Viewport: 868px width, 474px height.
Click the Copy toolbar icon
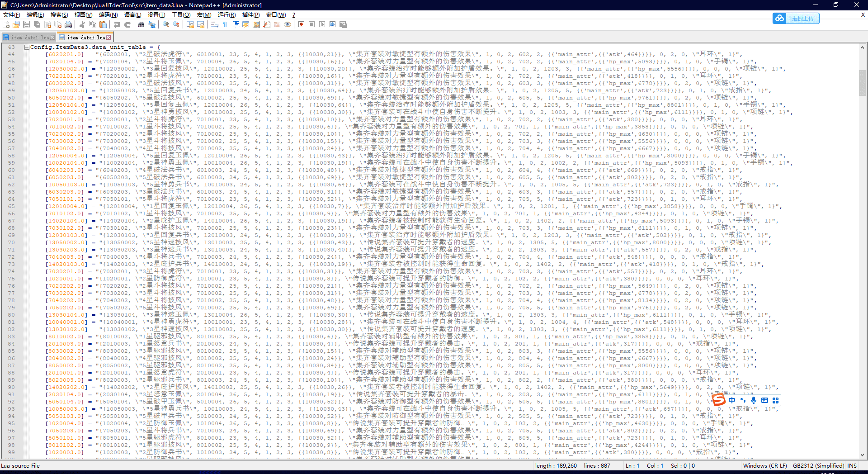[93, 24]
